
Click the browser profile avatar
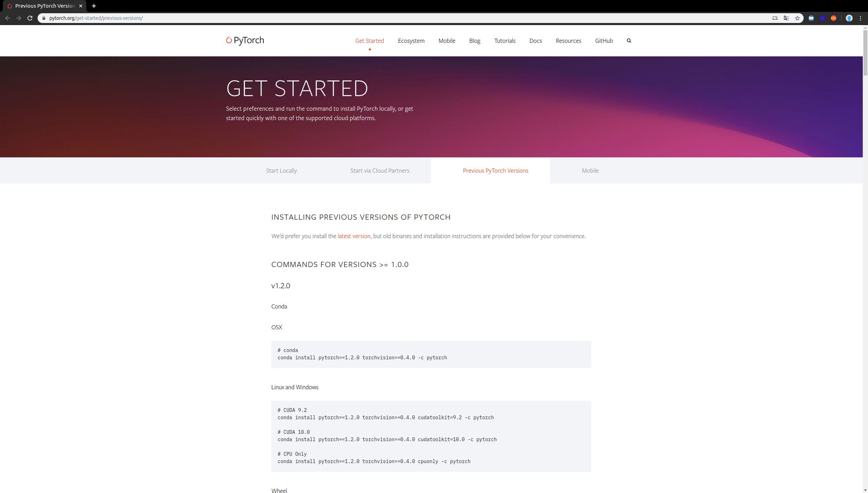[x=849, y=18]
